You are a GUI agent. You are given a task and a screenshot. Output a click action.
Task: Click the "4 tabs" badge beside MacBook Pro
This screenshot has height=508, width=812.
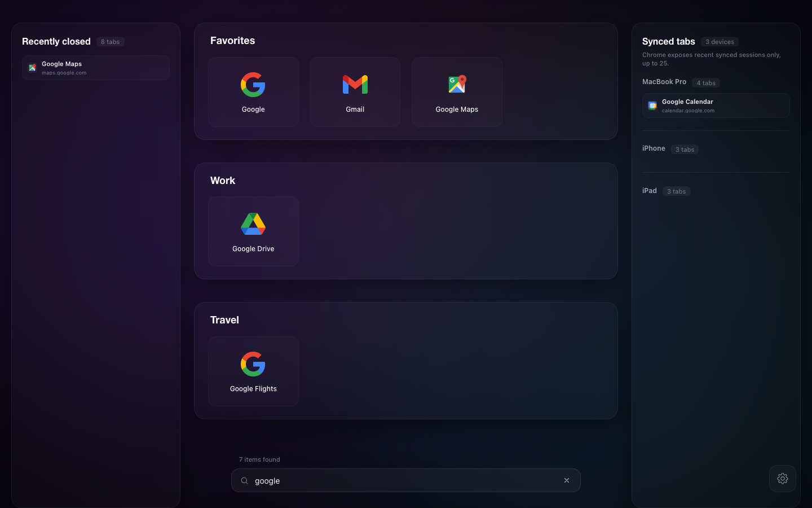click(706, 83)
